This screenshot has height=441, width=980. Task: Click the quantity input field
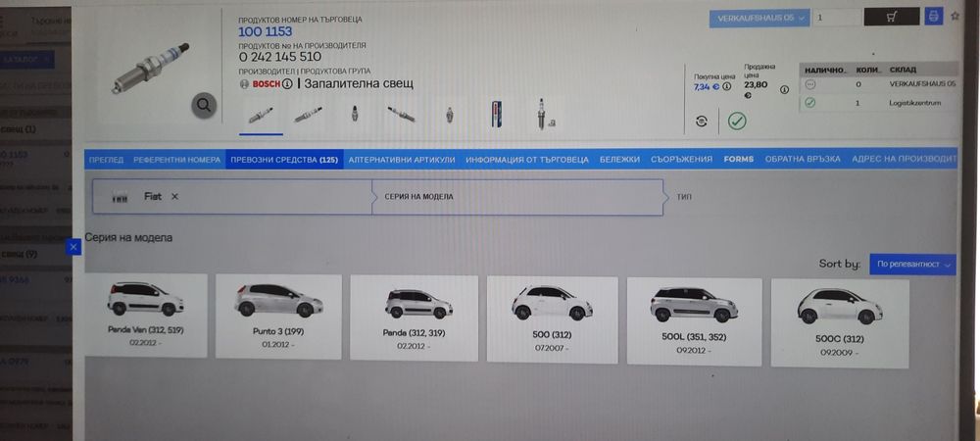tap(836, 18)
